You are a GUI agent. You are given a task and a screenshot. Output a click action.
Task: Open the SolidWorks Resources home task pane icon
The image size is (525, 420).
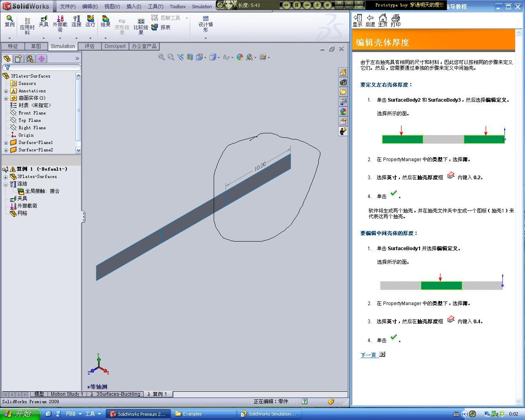(343, 72)
